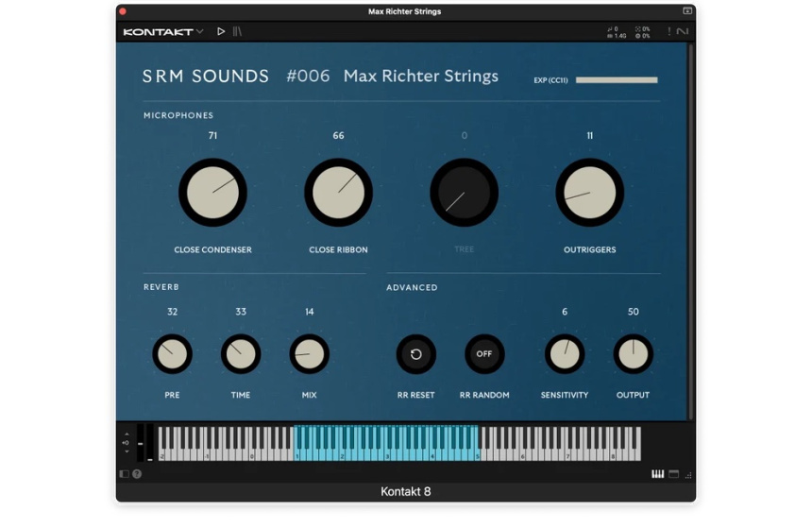Image resolution: width=812 pixels, height=528 pixels.
Task: Click the disabled Tree microphone knob
Action: 464,193
